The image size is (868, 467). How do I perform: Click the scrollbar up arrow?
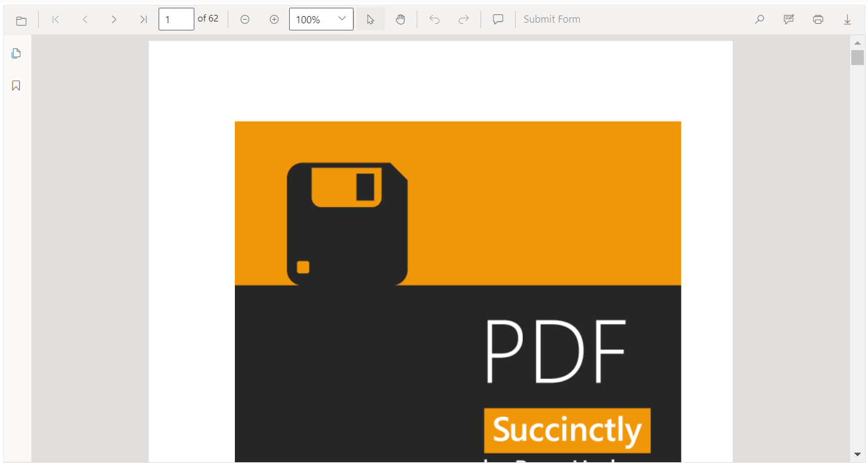point(857,42)
